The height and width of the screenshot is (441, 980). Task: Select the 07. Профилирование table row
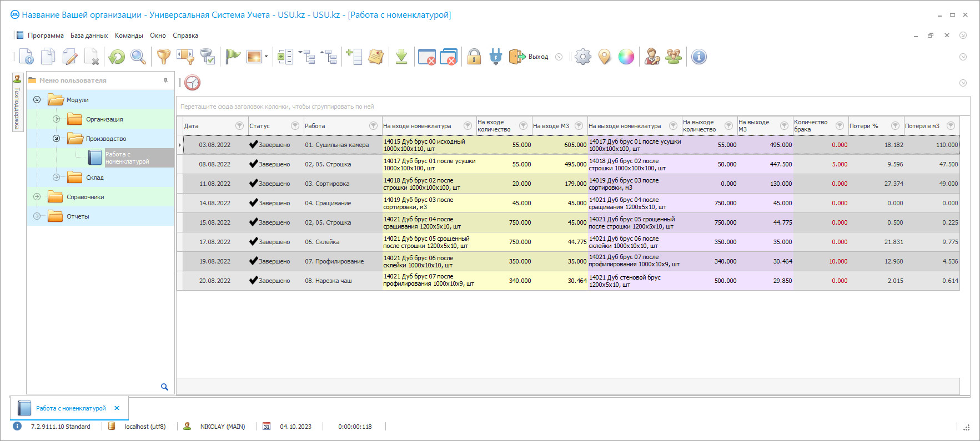pyautogui.click(x=334, y=261)
